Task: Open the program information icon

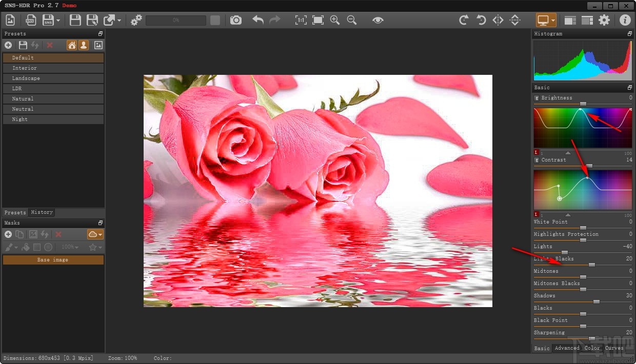Action: [x=625, y=20]
